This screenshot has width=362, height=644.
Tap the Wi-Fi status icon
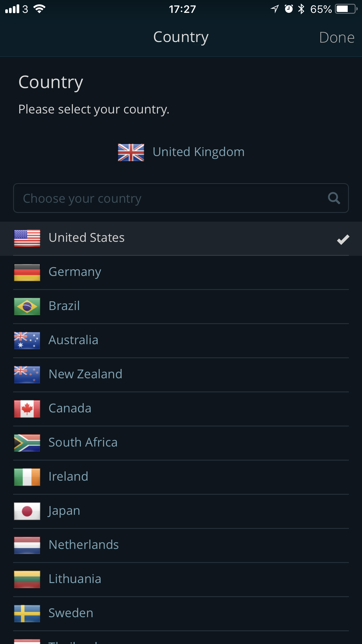tap(39, 9)
